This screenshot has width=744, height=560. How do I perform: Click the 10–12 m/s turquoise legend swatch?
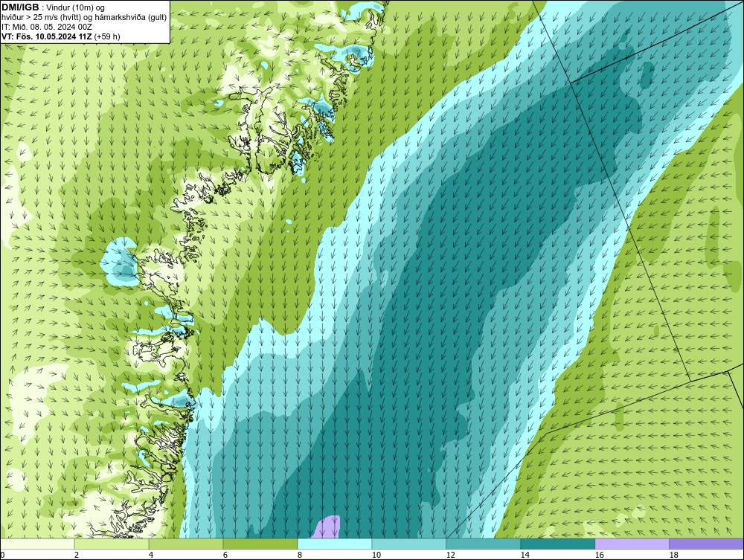point(409,544)
